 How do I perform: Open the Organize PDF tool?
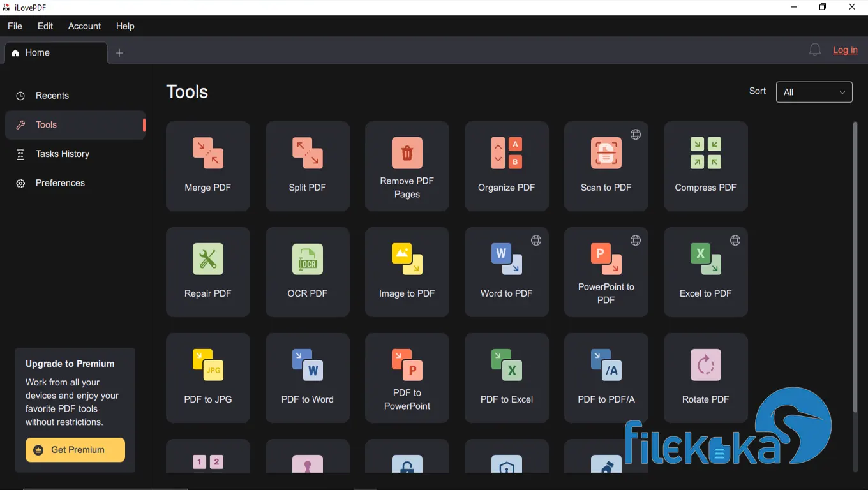pyautogui.click(x=507, y=166)
